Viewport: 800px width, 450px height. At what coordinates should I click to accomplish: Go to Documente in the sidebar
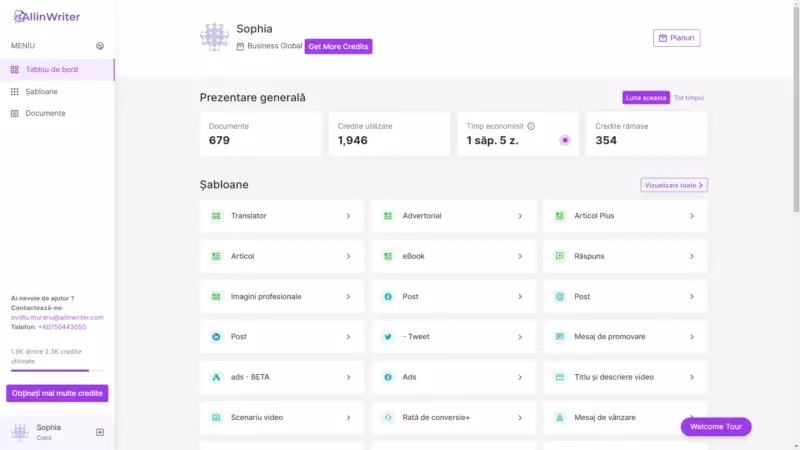[45, 113]
